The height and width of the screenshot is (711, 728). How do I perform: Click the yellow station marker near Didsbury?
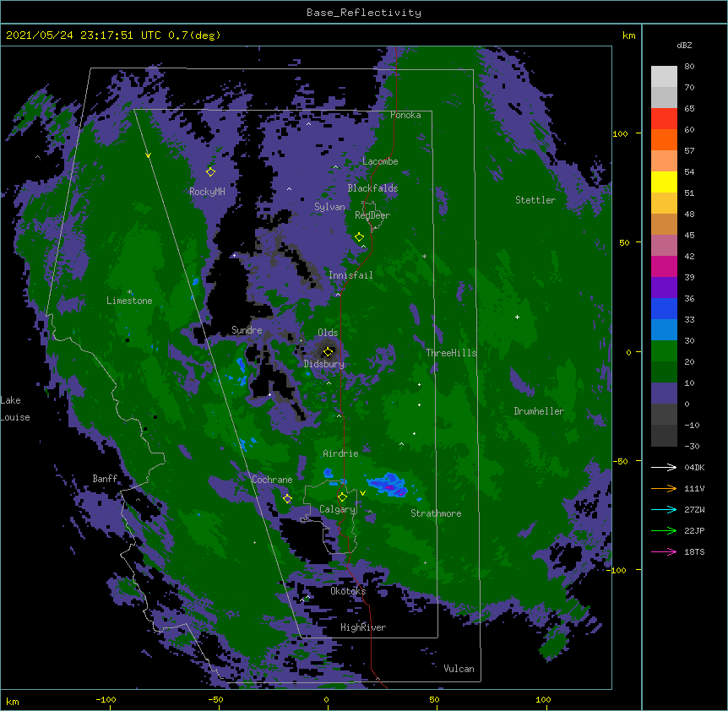328,351
